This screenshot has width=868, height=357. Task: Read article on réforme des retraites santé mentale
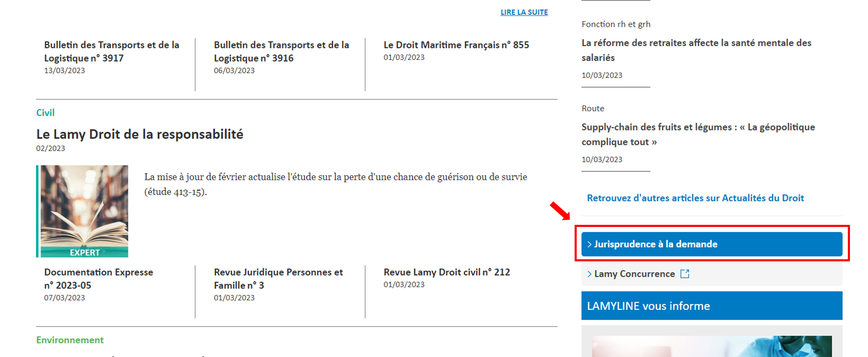point(696,50)
